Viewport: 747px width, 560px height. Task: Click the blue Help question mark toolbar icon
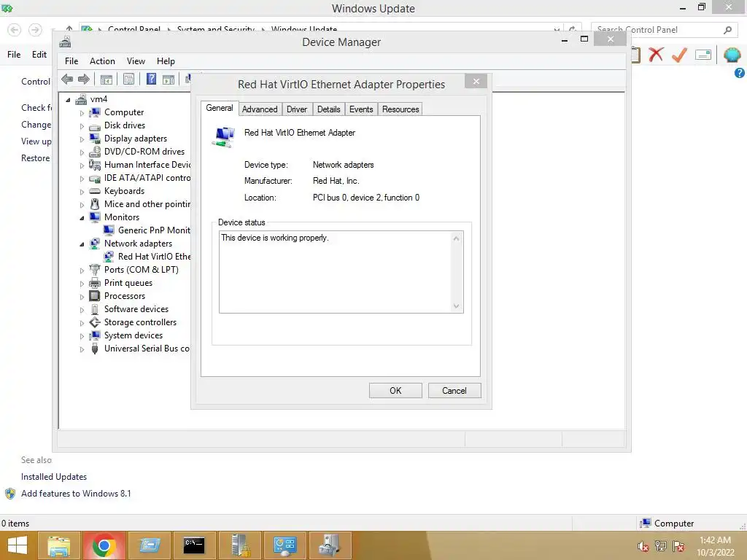click(x=151, y=79)
